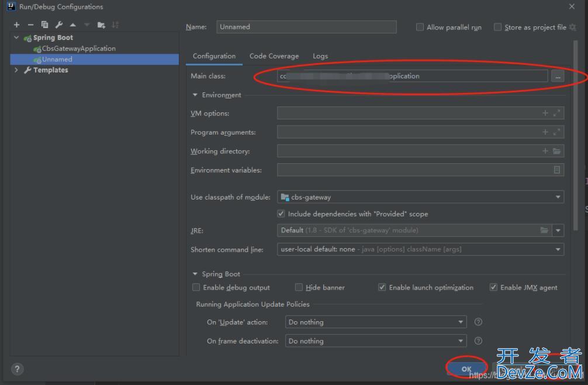Toggle Store as project file checkbox
This screenshot has width=588, height=385.
pos(497,27)
